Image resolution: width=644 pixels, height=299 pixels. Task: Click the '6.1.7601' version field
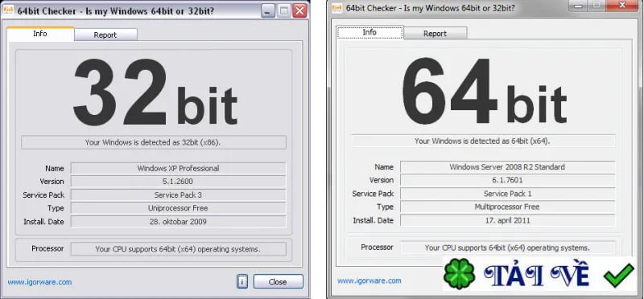pos(508,180)
